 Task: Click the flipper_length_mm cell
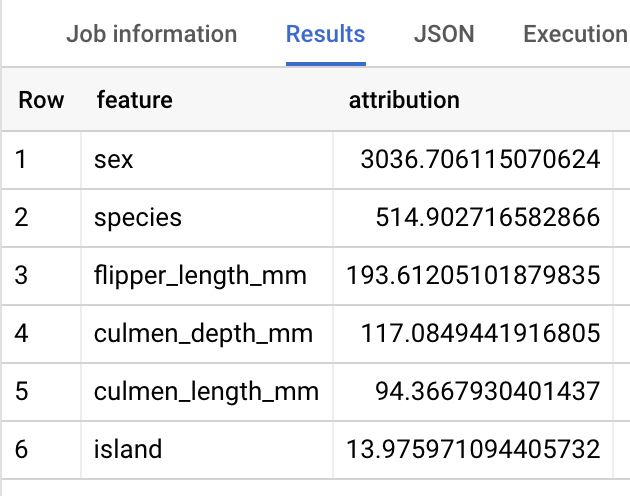pos(200,275)
